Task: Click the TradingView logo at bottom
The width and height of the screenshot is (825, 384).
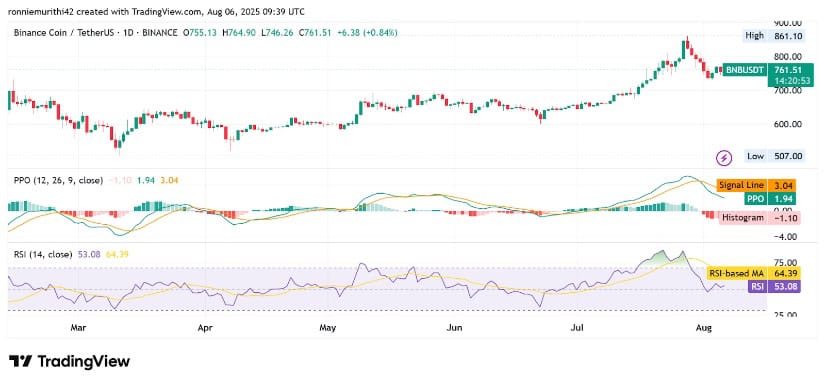Action: point(69,361)
